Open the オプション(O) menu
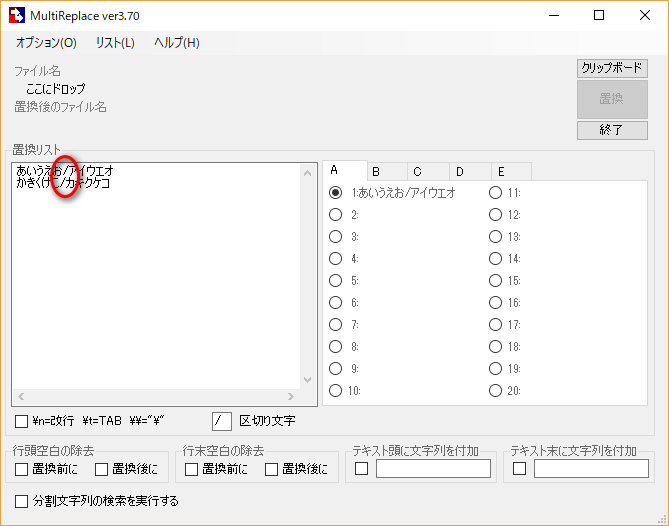The image size is (669, 526). tap(46, 43)
